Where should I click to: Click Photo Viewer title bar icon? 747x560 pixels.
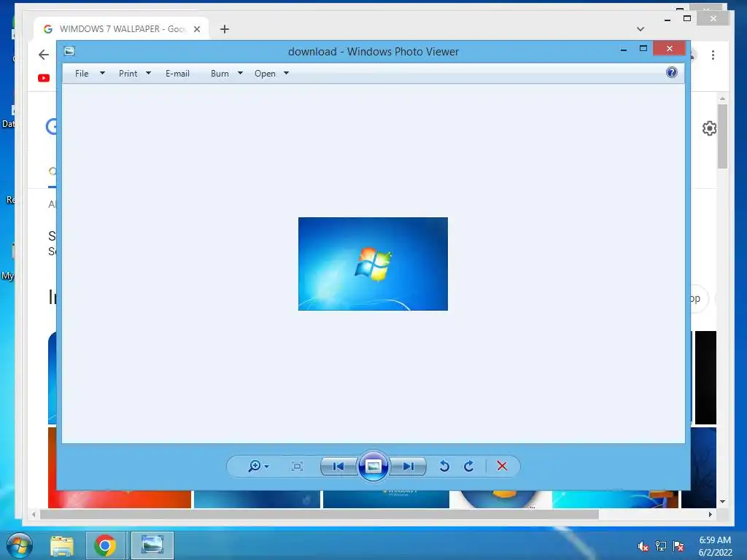pos(69,51)
